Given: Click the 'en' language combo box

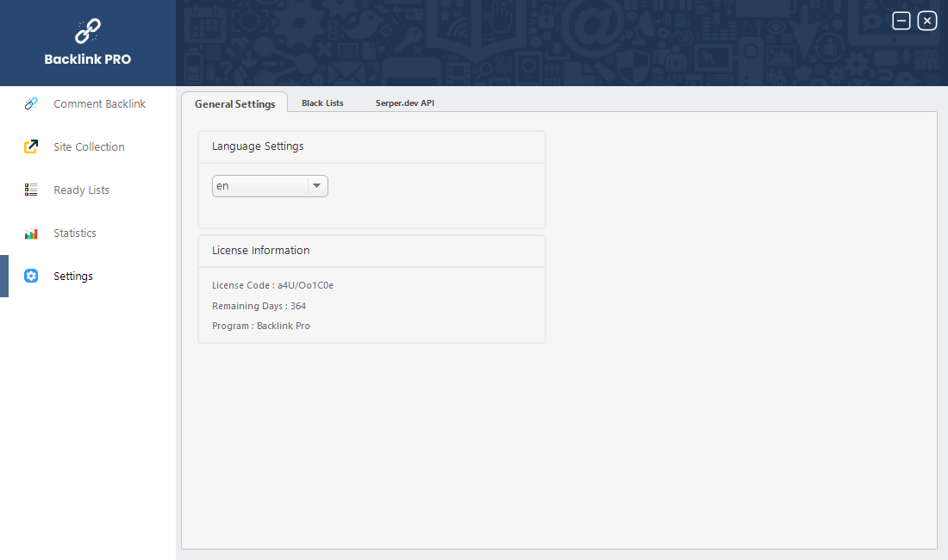Looking at the screenshot, I should click(x=259, y=186).
